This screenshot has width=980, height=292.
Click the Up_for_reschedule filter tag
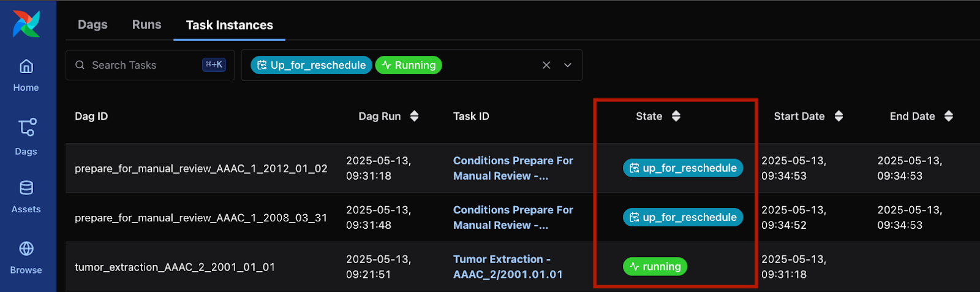click(311, 65)
